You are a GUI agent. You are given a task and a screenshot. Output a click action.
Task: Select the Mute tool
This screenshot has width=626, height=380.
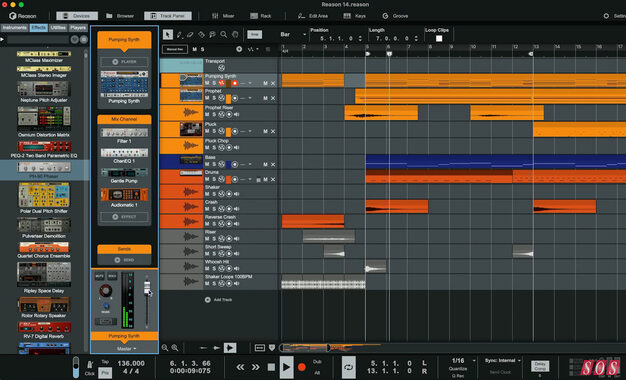212,35
